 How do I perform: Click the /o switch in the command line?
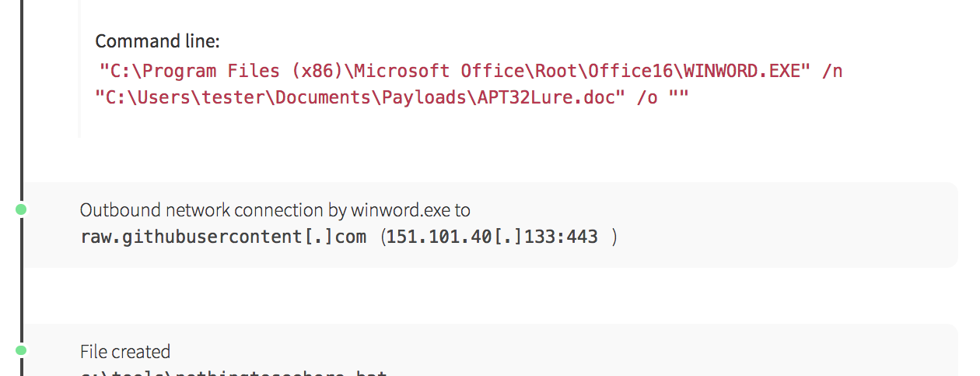646,99
